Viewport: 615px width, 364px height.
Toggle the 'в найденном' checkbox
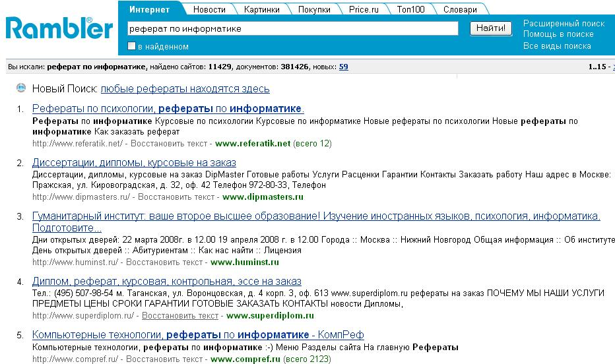[132, 46]
